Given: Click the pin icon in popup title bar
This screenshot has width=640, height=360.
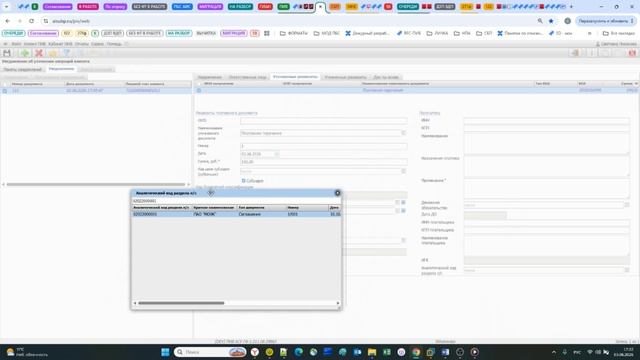Looking at the screenshot, I should pyautogui.click(x=211, y=193).
